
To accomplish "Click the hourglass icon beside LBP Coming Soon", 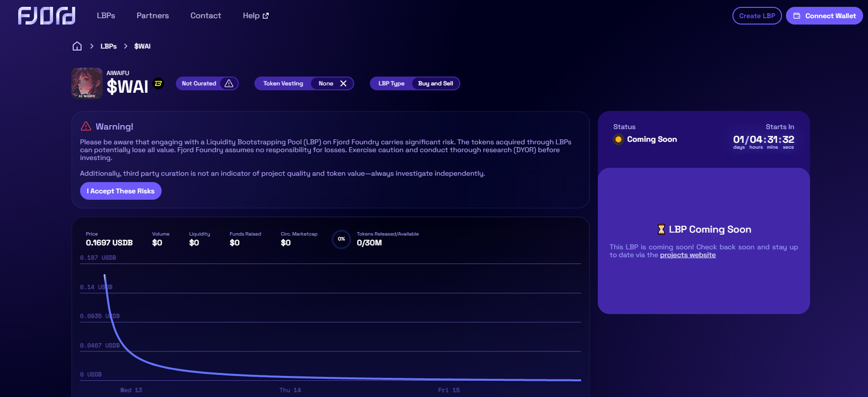I will (661, 229).
